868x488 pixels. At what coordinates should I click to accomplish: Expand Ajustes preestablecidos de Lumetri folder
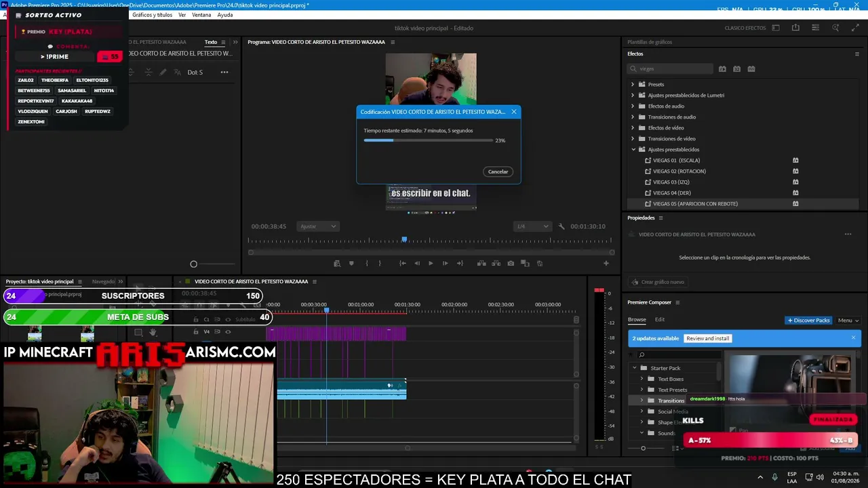[633, 96]
